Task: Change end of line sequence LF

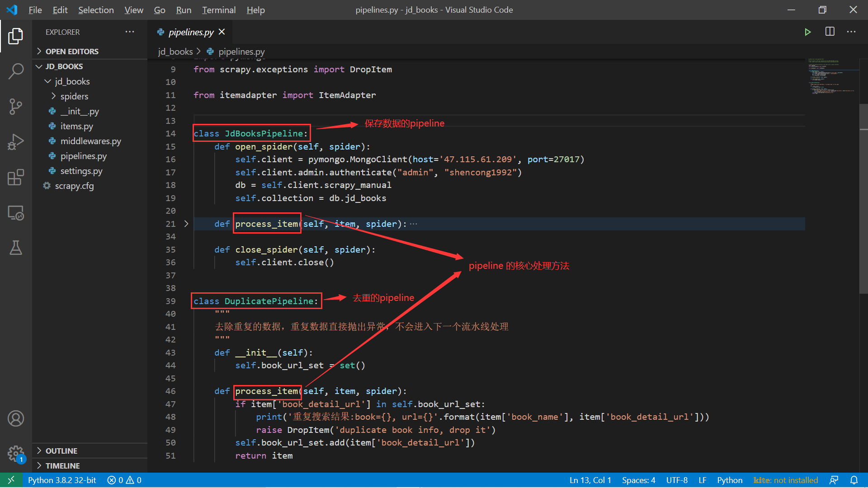Action: click(x=703, y=480)
